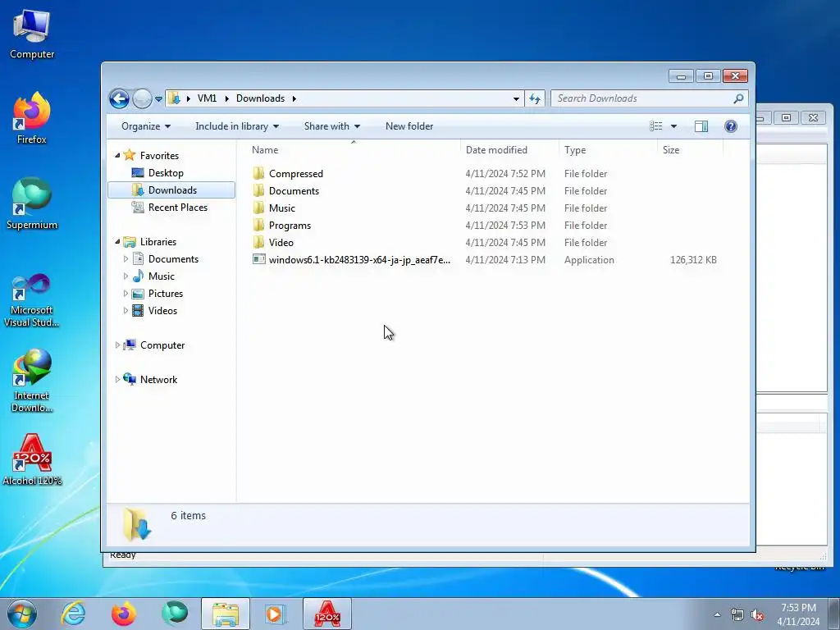Expand the Pictures library node
The height and width of the screenshot is (630, 840).
tap(126, 294)
